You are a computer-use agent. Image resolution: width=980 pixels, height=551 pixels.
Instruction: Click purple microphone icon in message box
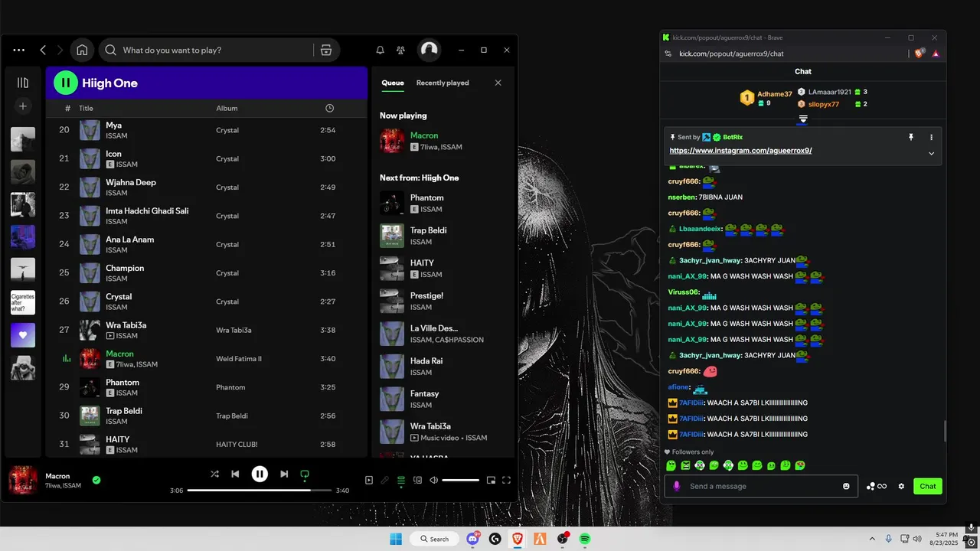pos(676,486)
